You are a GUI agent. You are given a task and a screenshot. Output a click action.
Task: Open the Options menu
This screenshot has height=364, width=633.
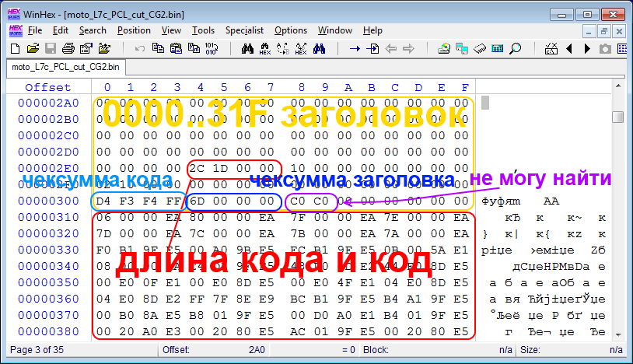click(x=291, y=30)
